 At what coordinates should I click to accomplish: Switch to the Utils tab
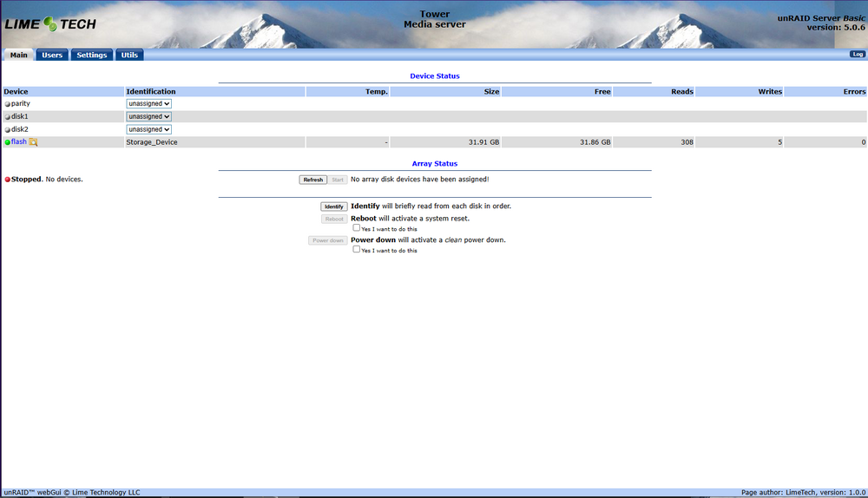click(x=129, y=55)
